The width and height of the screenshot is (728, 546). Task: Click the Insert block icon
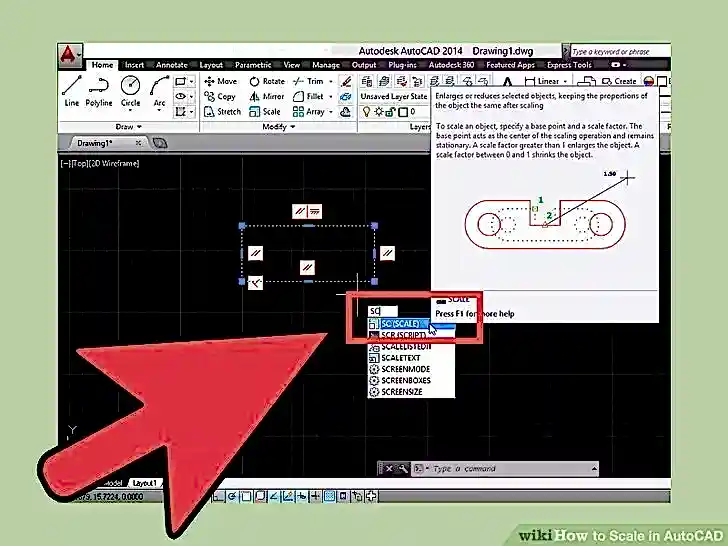[x=586, y=82]
